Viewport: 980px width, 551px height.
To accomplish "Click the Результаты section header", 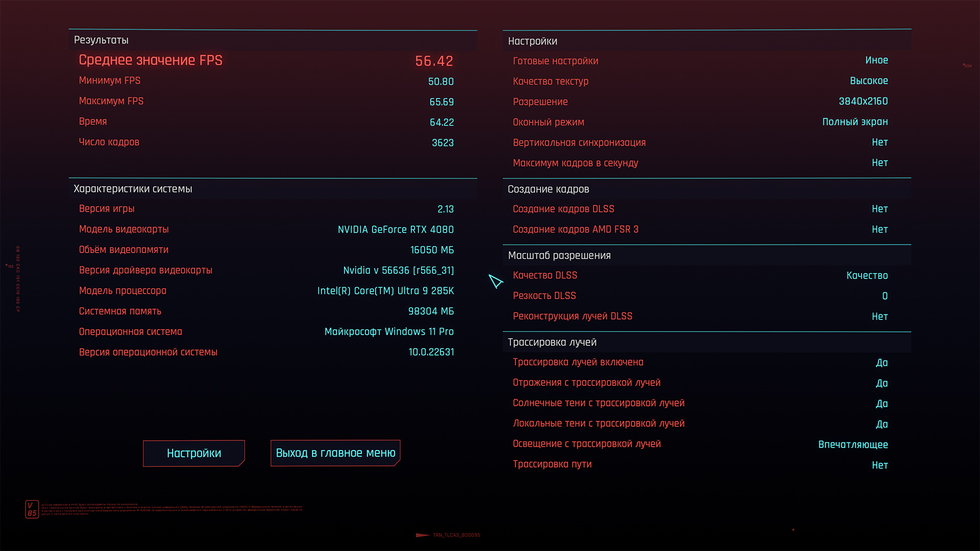I will pos(101,40).
